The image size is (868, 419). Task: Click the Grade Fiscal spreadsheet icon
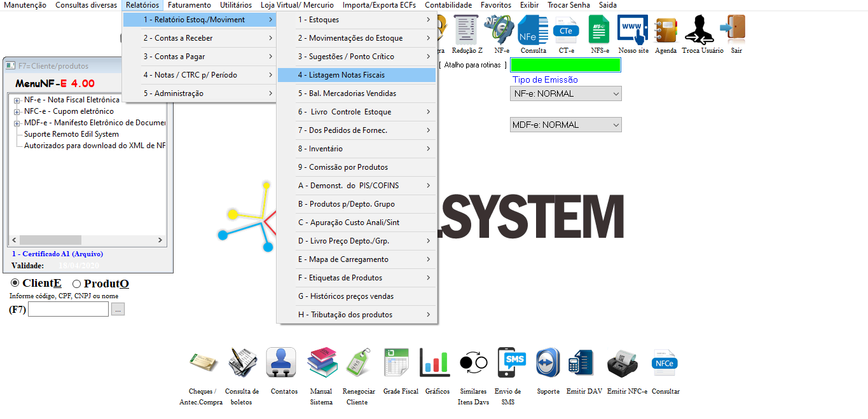(399, 362)
